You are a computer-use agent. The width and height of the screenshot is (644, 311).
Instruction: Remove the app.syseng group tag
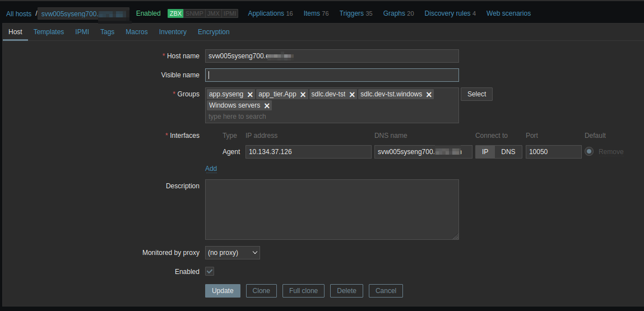(x=250, y=95)
